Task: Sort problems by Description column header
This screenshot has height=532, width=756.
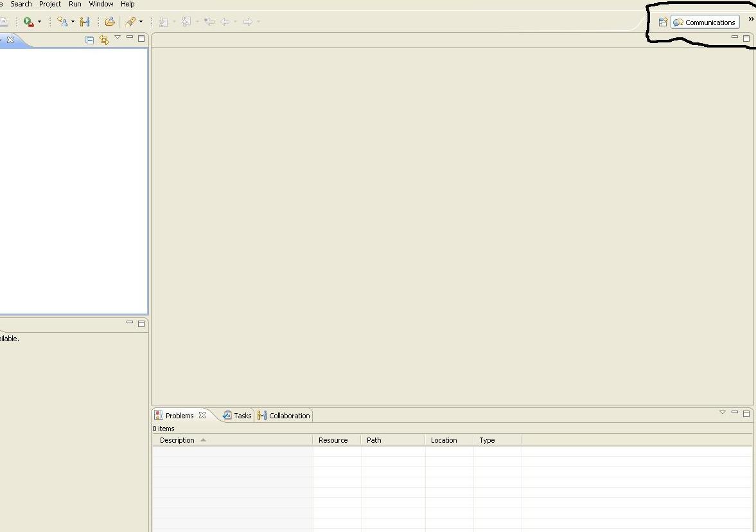Action: pos(177,440)
